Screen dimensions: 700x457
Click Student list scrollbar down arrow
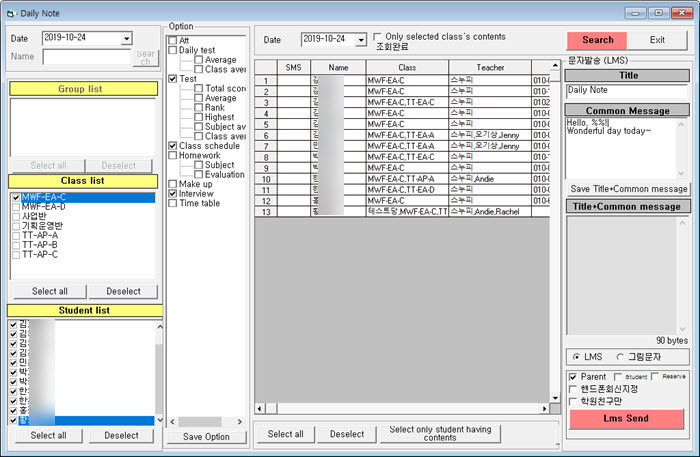pos(160,420)
